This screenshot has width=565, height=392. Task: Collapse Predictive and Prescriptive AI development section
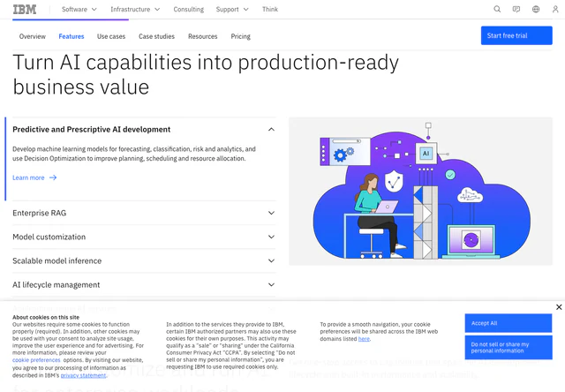click(x=144, y=130)
